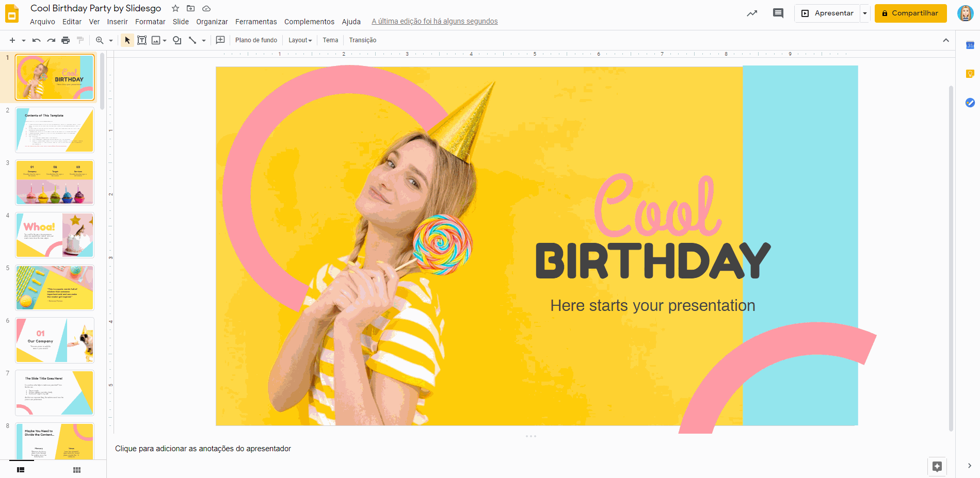The image size is (980, 478).
Task: Switch to grid view
Action: [77, 470]
